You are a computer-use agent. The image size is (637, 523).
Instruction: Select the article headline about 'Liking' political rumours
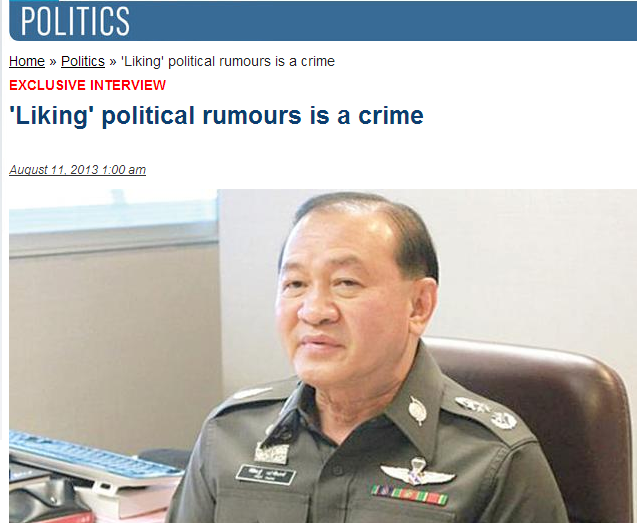(216, 115)
